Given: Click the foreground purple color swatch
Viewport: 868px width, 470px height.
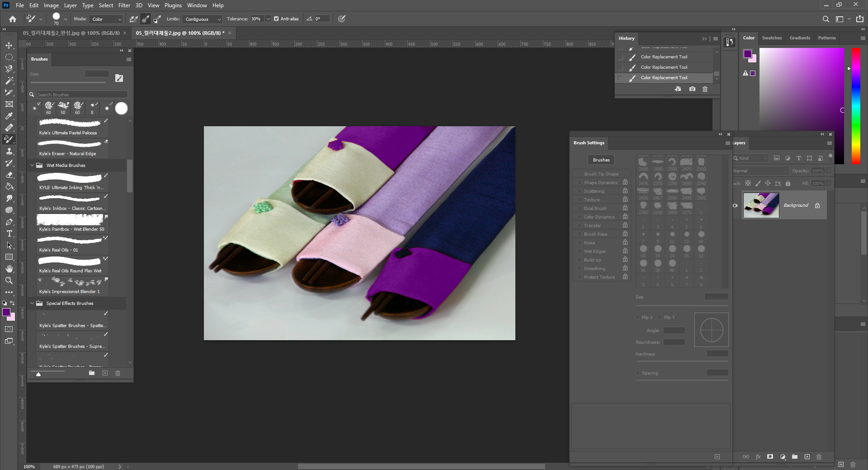Looking at the screenshot, I should [6, 313].
